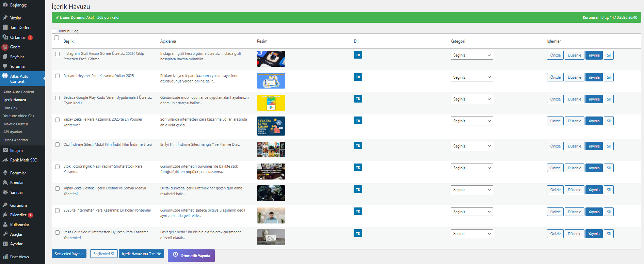Image resolution: width=644 pixels, height=264 pixels.
Task: Open category dropdown for Instagram Gizli Hesap row
Action: pos(471,55)
